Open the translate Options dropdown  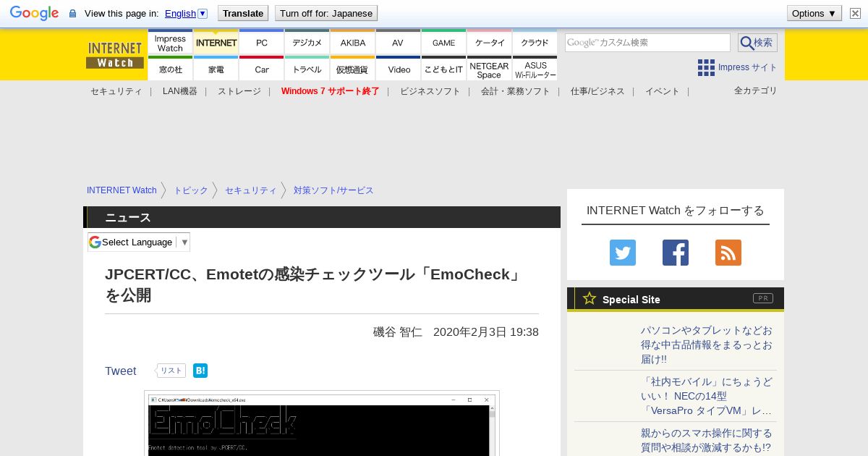tap(814, 13)
